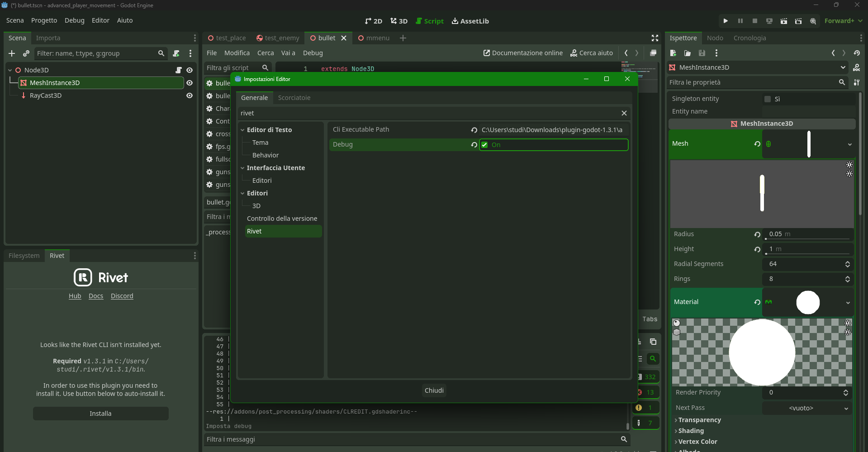Switch to the Scorciatoie tab

[x=294, y=98]
